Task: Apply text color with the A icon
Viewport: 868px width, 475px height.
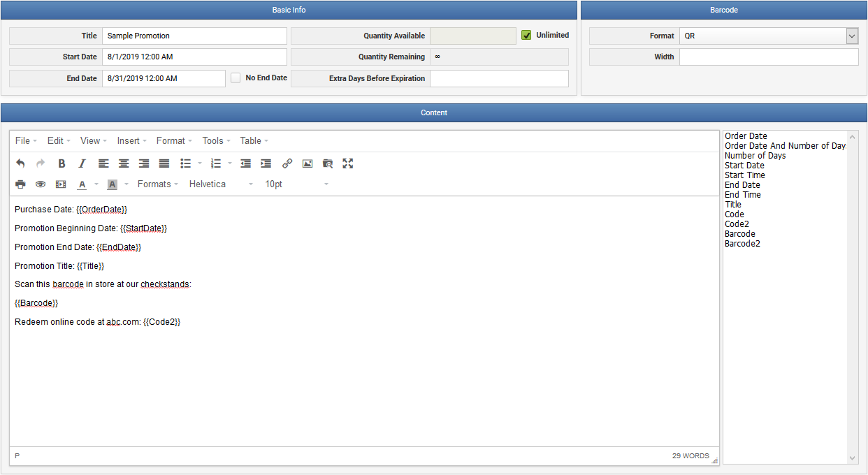Action: click(x=82, y=184)
